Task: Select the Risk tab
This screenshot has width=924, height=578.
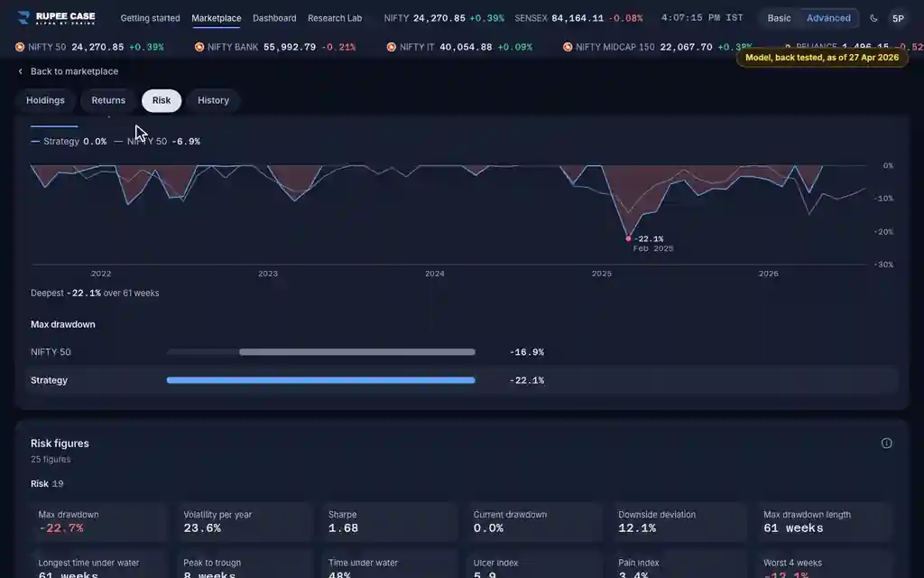Action: point(162,100)
